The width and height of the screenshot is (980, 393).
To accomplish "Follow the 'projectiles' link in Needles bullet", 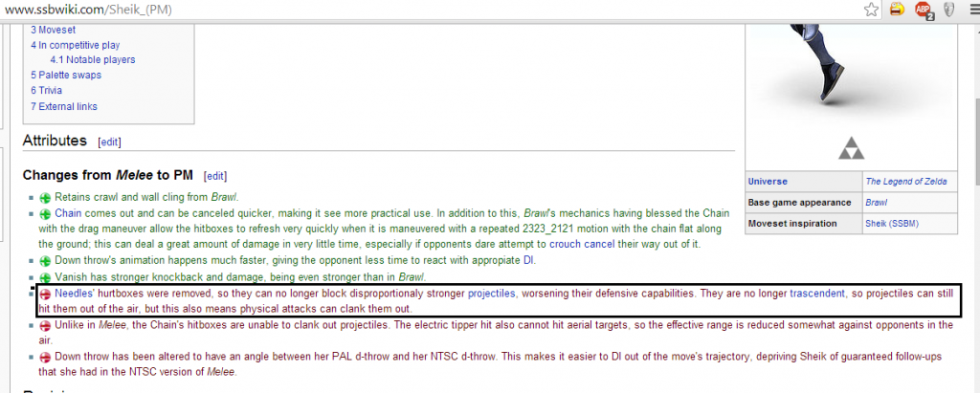I will (x=492, y=293).
